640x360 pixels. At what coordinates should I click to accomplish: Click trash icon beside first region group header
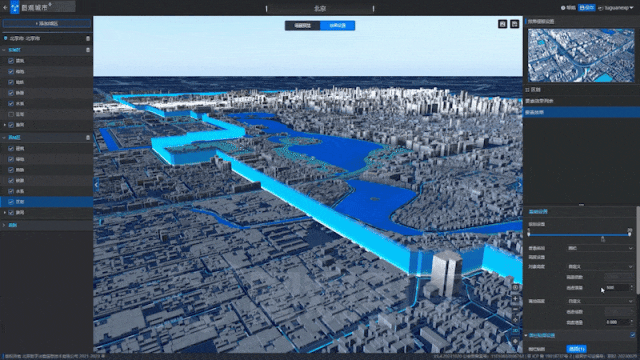pos(88,50)
